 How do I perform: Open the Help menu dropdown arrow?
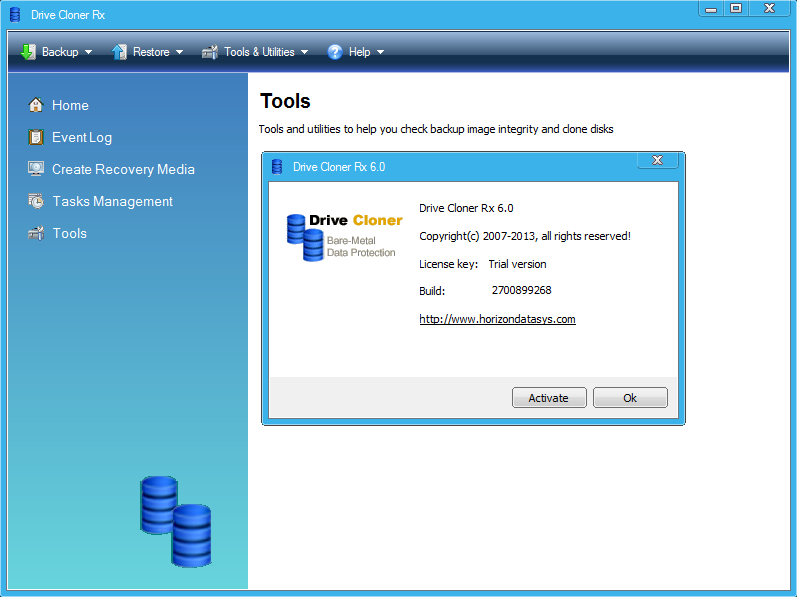point(380,52)
